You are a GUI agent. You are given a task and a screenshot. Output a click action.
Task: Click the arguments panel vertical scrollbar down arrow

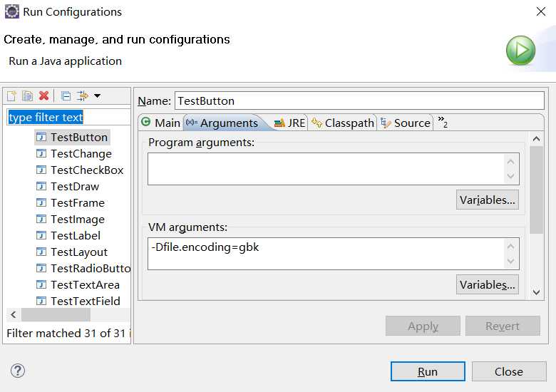536,292
